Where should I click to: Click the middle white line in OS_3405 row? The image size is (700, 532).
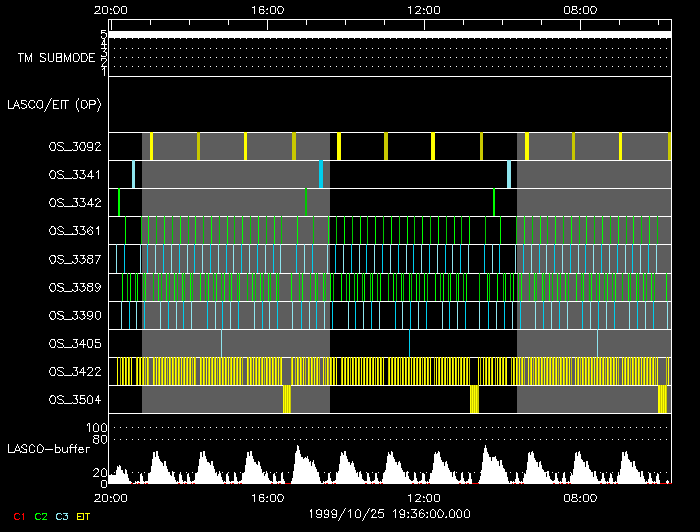pos(409,343)
